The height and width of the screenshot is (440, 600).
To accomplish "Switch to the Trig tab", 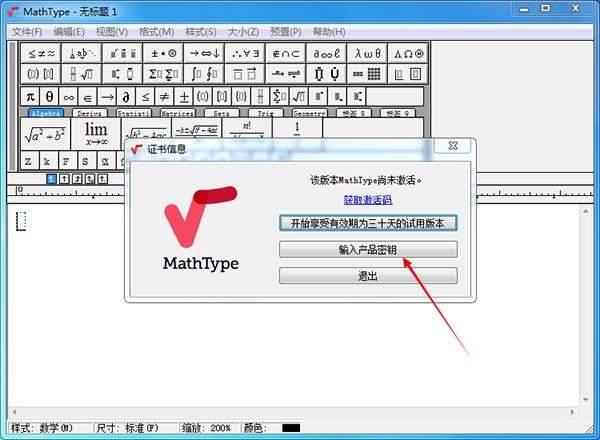I will [266, 113].
